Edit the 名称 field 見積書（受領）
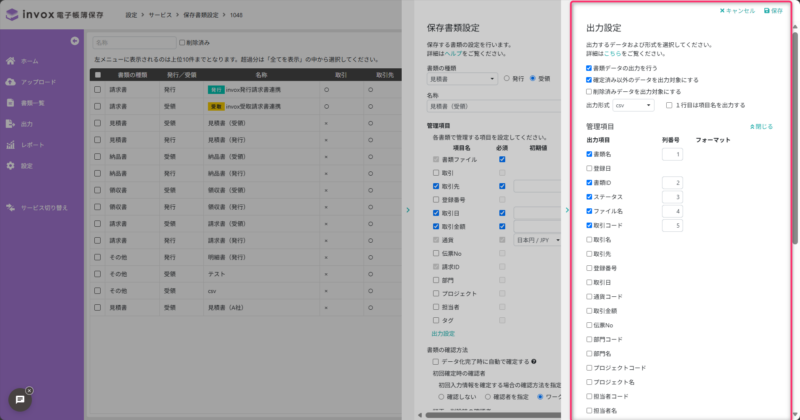This screenshot has height=420, width=800. pos(494,107)
